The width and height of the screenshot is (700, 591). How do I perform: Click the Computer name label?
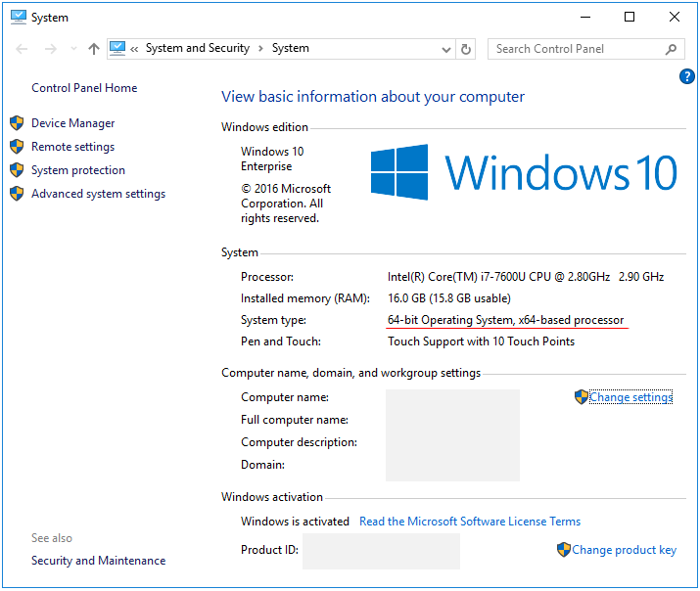pyautogui.click(x=285, y=397)
